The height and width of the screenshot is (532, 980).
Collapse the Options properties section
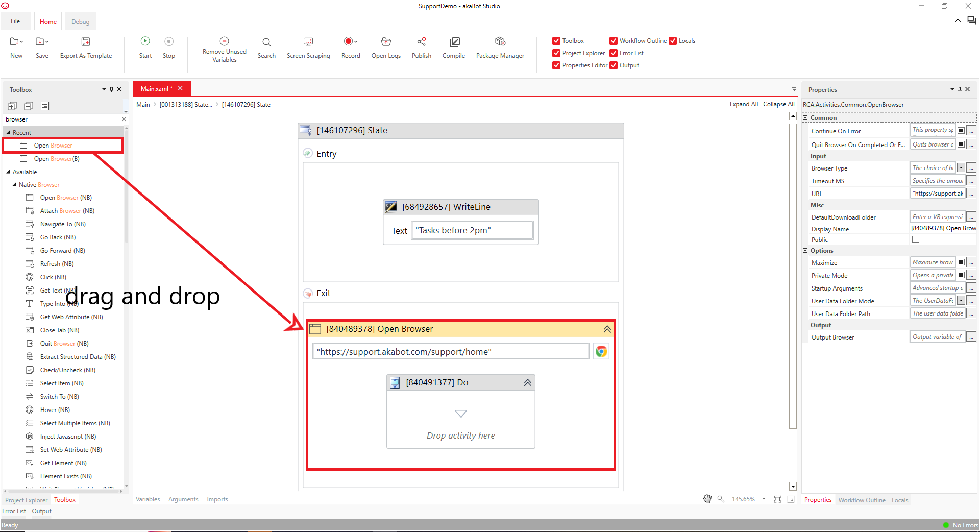(x=805, y=250)
